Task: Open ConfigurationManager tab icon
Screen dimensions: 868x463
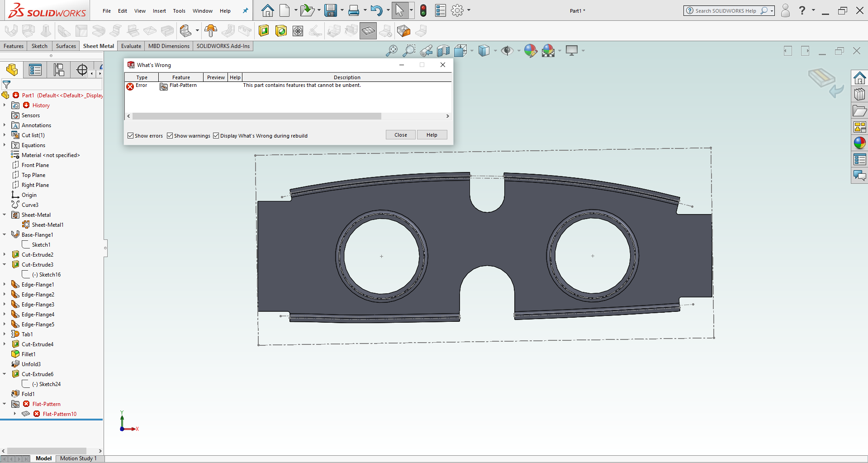Action: 59,70
